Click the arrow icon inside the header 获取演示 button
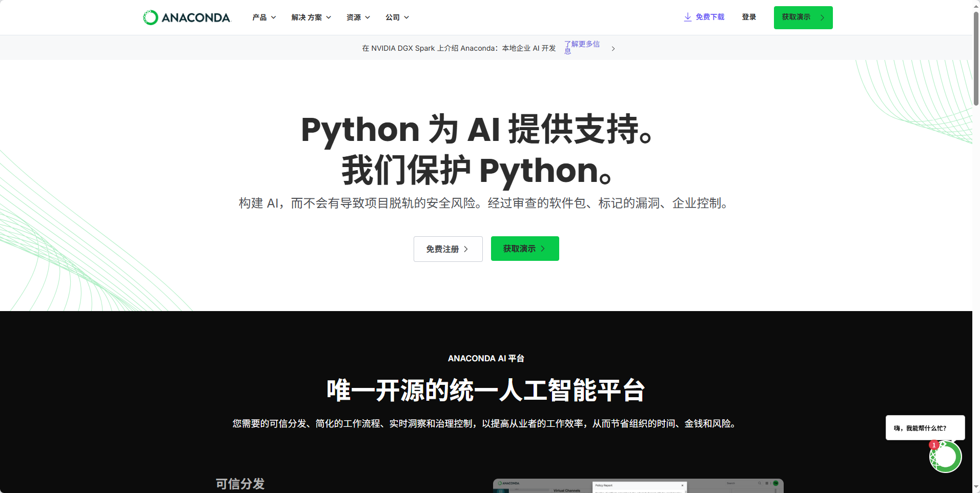Image resolution: width=980 pixels, height=493 pixels. (x=822, y=17)
